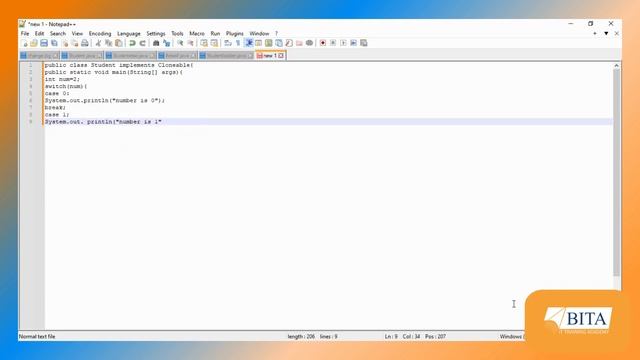The image size is (640, 360).
Task: Click the 'switch(num){' code line
Action: click(66, 86)
